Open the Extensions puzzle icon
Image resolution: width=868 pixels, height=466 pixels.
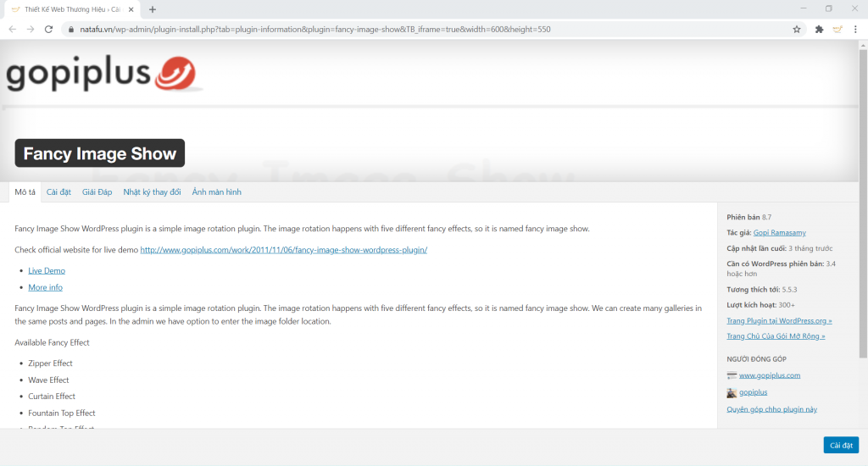tap(820, 30)
